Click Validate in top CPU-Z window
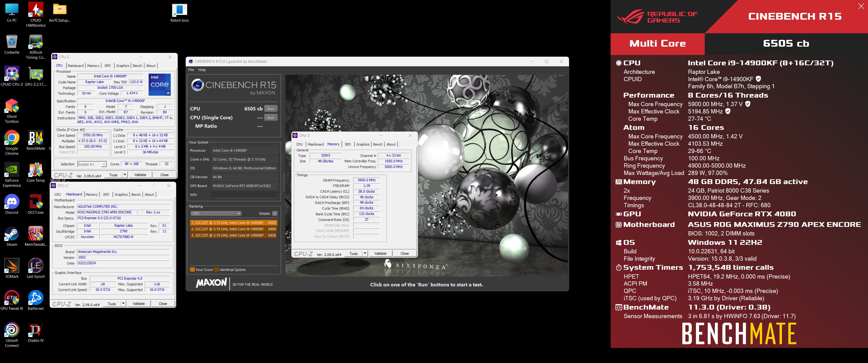Viewport: 868px width, 363px height. pyautogui.click(x=140, y=175)
